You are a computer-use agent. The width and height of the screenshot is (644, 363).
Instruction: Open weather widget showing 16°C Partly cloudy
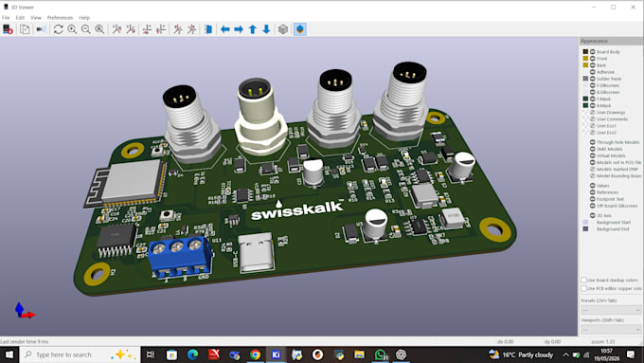click(x=521, y=354)
